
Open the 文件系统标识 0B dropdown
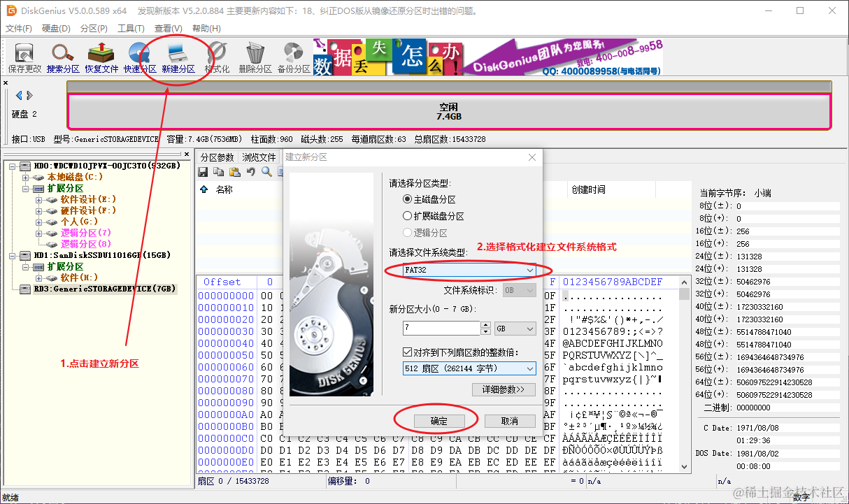[520, 290]
